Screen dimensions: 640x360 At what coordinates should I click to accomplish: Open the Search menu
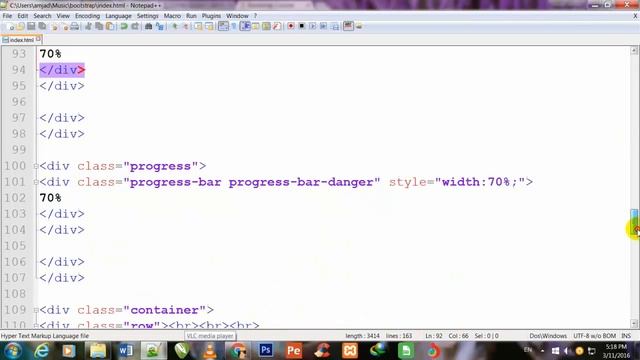tap(42, 16)
